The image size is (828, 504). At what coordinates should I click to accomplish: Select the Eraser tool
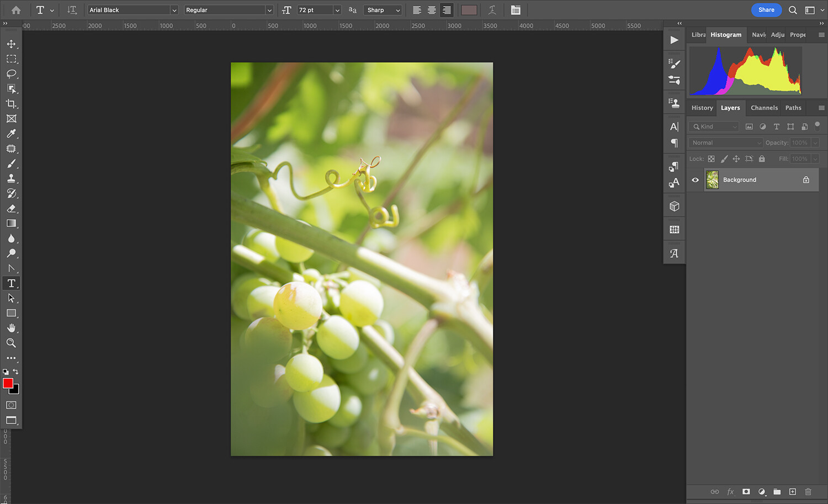[x=11, y=209]
